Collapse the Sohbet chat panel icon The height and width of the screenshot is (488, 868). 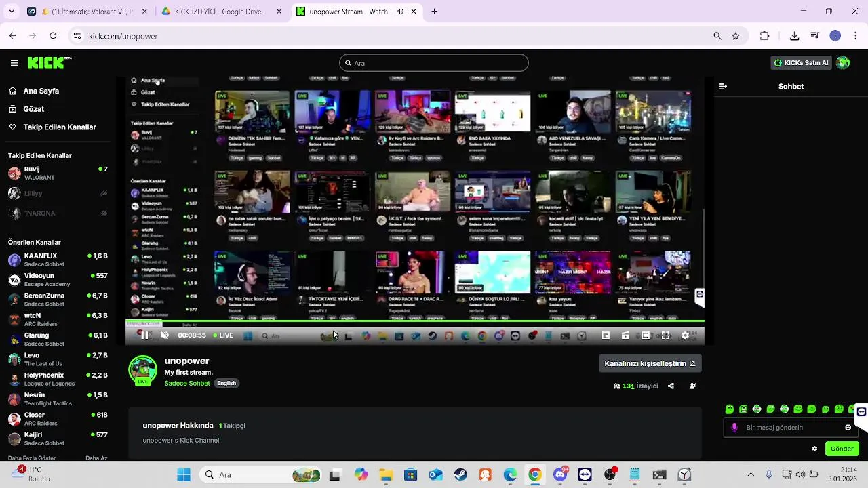pyautogui.click(x=723, y=86)
